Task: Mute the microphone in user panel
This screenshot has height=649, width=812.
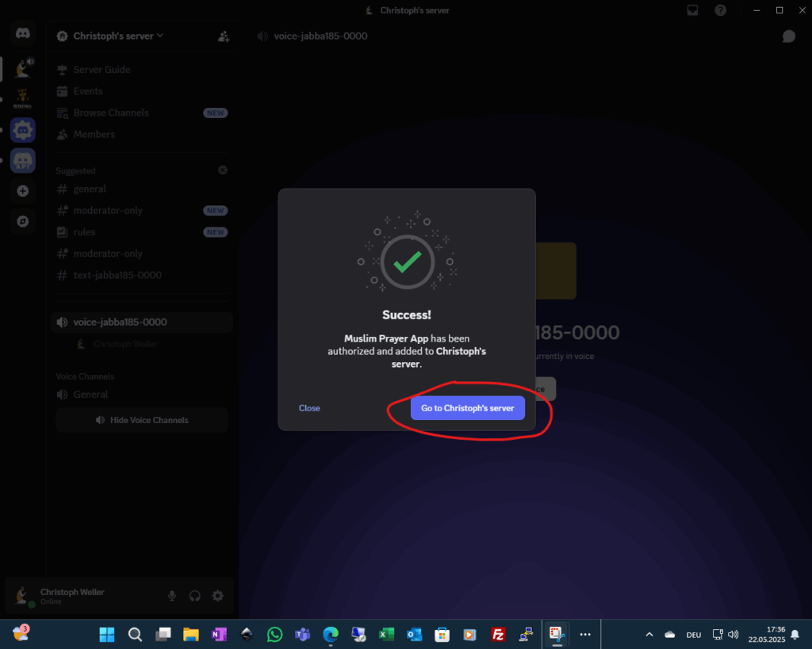Action: pyautogui.click(x=172, y=596)
